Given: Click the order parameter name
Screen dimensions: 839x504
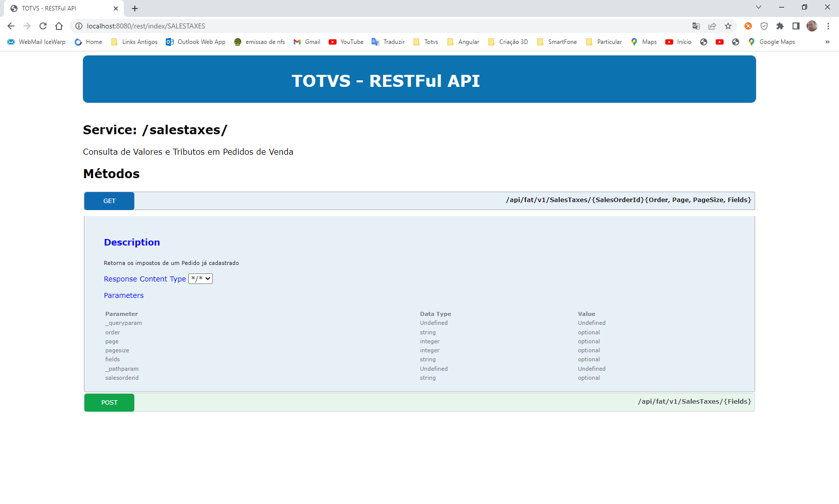Looking at the screenshot, I should (112, 332).
